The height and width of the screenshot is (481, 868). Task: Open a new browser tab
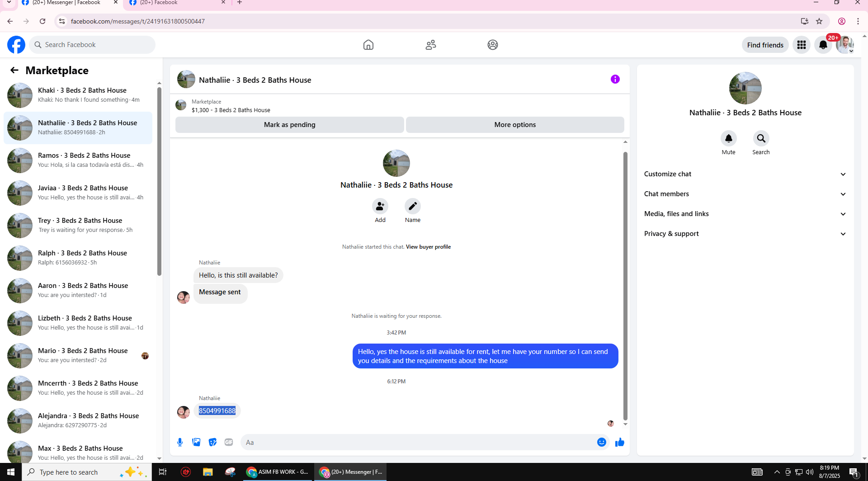click(240, 3)
